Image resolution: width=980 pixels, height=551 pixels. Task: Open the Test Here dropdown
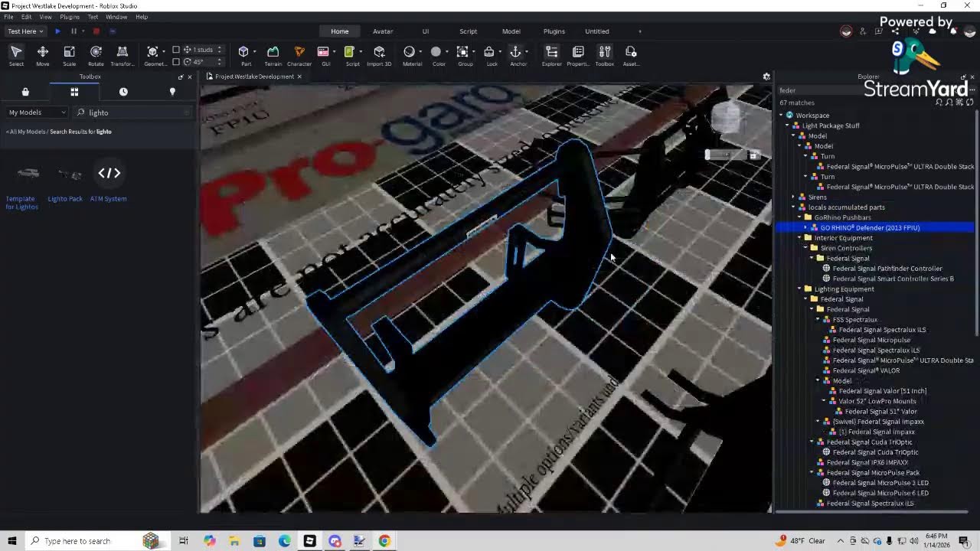tap(25, 31)
